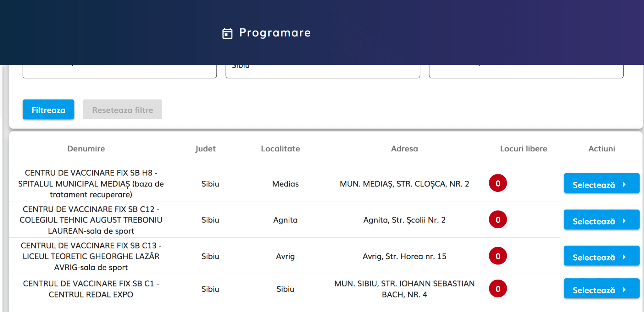644x312 pixels.
Task: Click the red 0 badge for Avrig row
Action: tap(498, 256)
